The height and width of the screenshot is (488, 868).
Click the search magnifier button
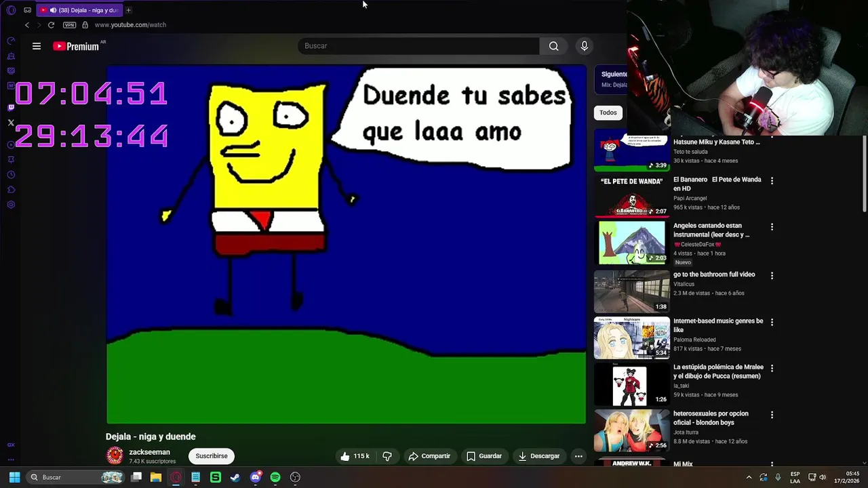(554, 46)
